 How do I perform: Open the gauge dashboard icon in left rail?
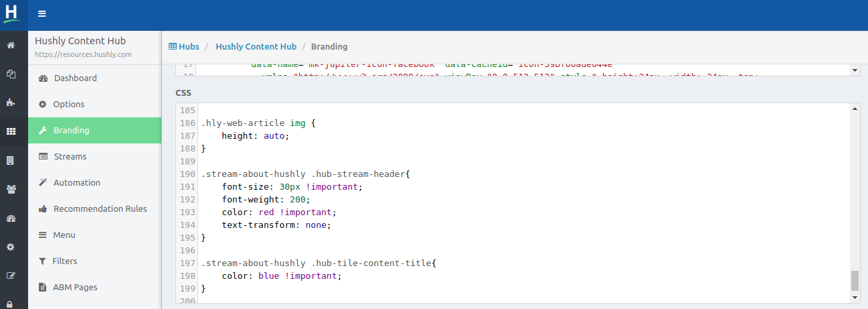(x=11, y=218)
